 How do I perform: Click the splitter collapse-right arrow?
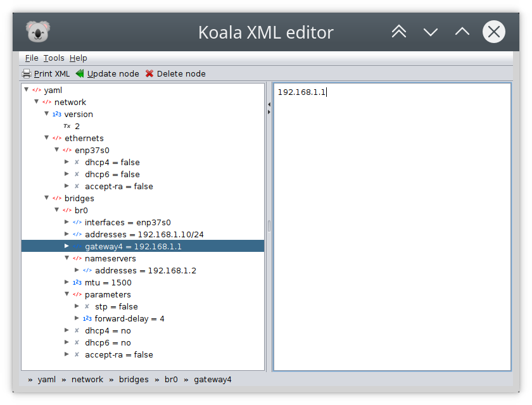[269, 112]
